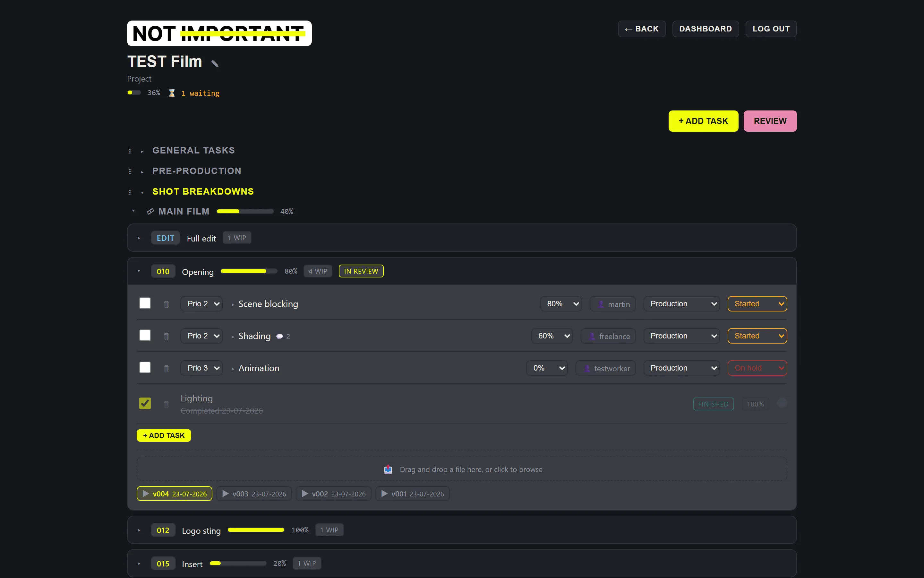Click the Logo sting 100% progress bar
The width and height of the screenshot is (924, 578).
[256, 530]
